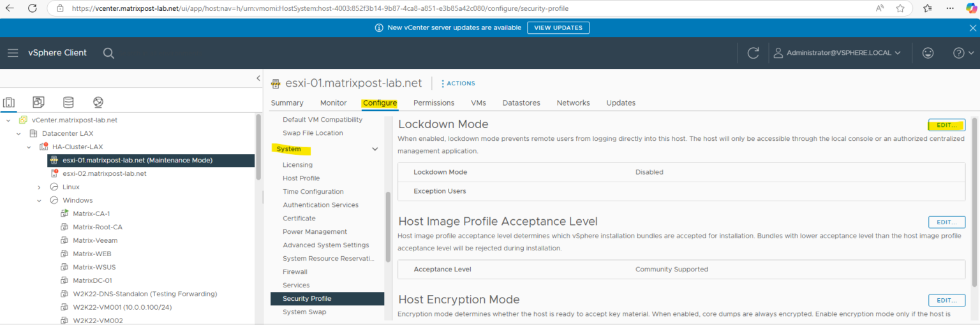Edit Host Encryption Mode settings
The image size is (980, 325).
point(947,300)
